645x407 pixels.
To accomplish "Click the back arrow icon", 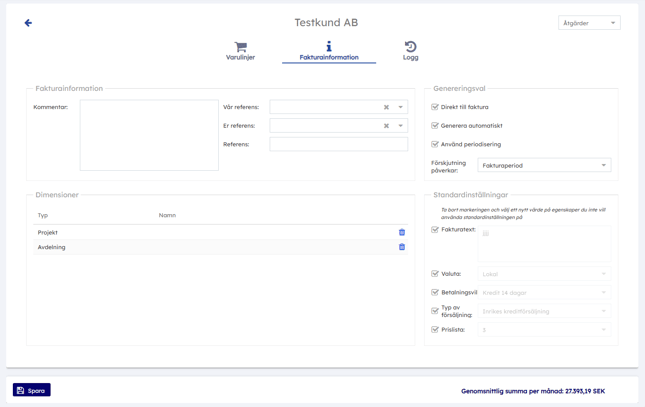I will click(x=28, y=23).
